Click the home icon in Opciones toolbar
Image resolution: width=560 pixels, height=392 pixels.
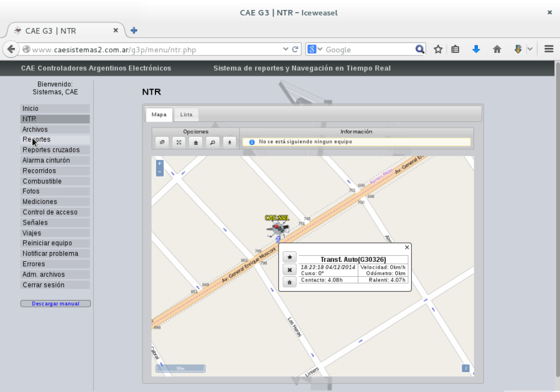[x=196, y=142]
